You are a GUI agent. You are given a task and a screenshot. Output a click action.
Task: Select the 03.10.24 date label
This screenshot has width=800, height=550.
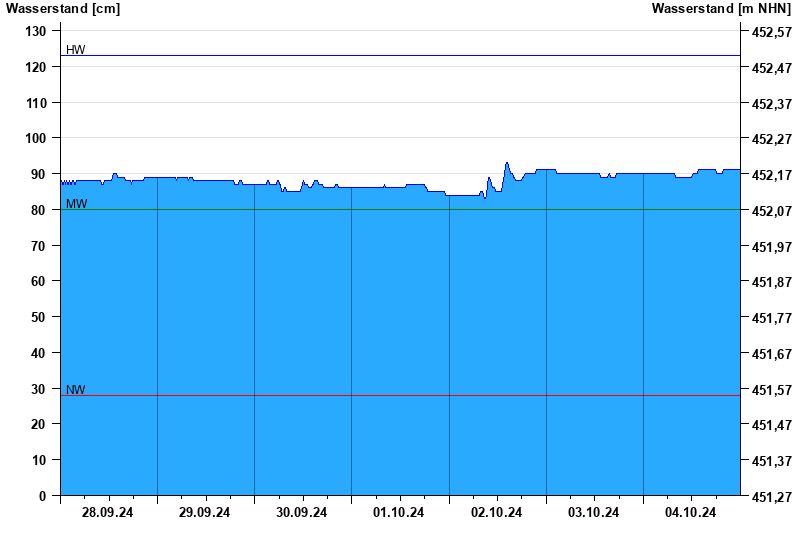[x=594, y=513]
